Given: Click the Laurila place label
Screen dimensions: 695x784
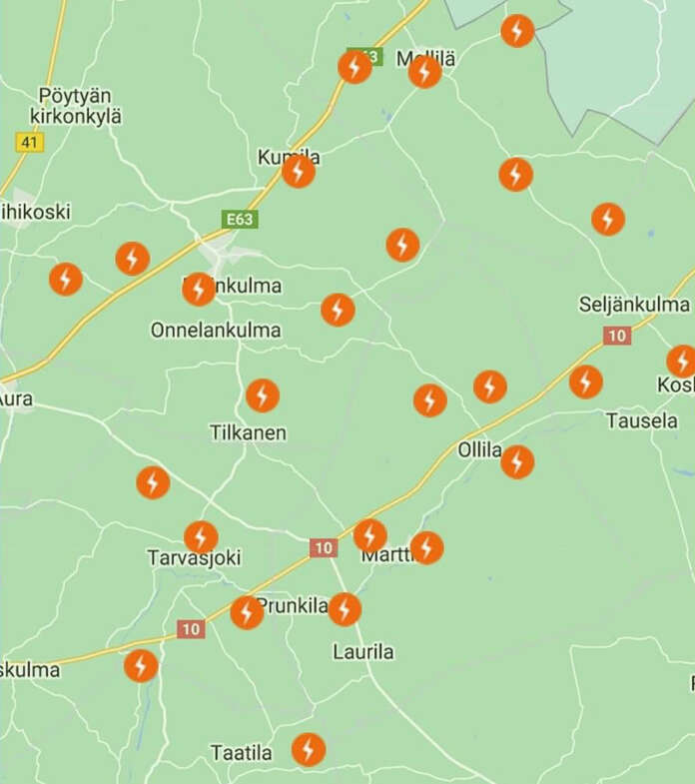Looking at the screenshot, I should click(x=363, y=652).
